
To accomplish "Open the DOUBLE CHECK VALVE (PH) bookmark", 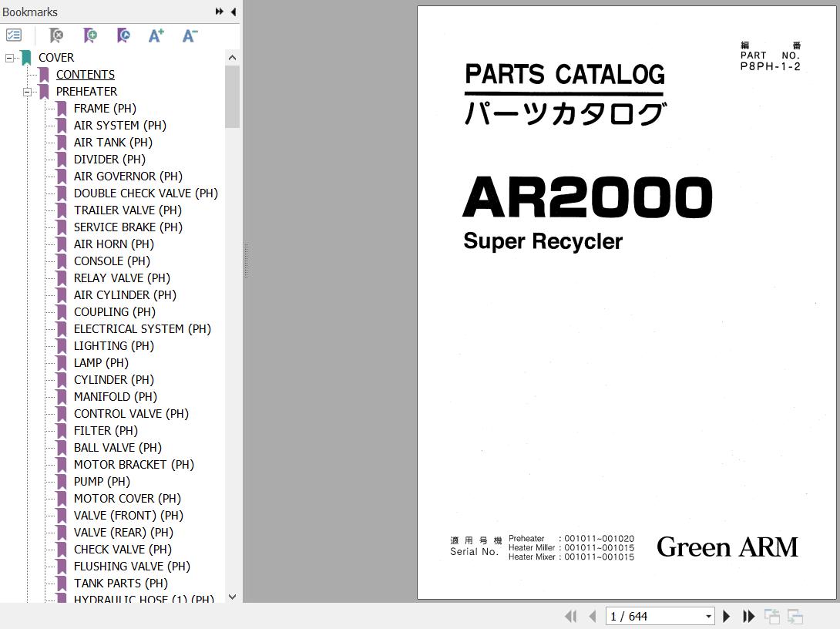I will [x=146, y=193].
